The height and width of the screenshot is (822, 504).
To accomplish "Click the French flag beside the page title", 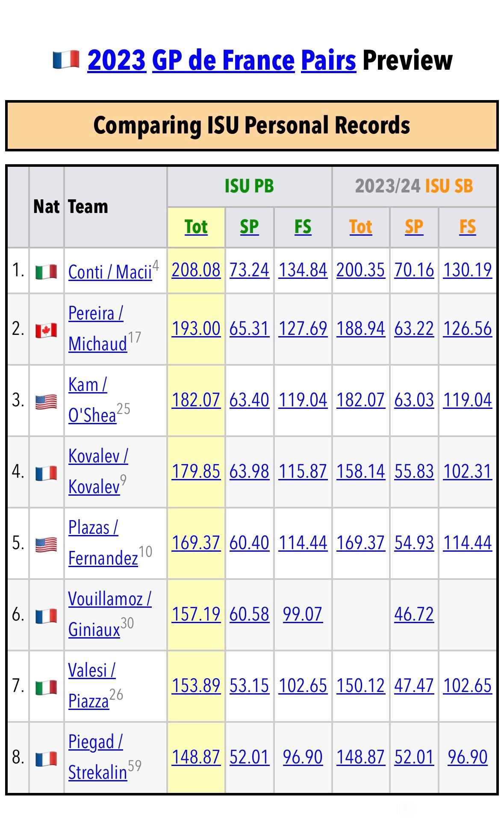I will (x=66, y=60).
